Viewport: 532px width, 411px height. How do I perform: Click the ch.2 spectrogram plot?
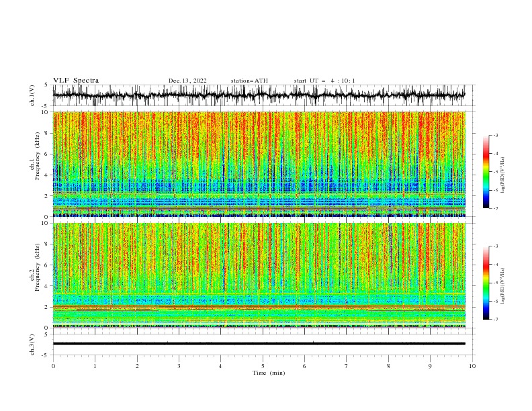(259, 275)
